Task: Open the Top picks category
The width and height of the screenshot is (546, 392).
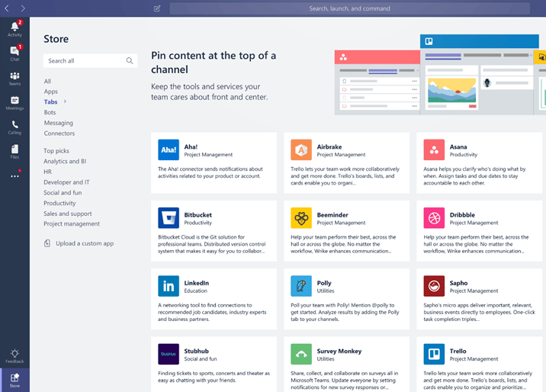Action: point(56,151)
